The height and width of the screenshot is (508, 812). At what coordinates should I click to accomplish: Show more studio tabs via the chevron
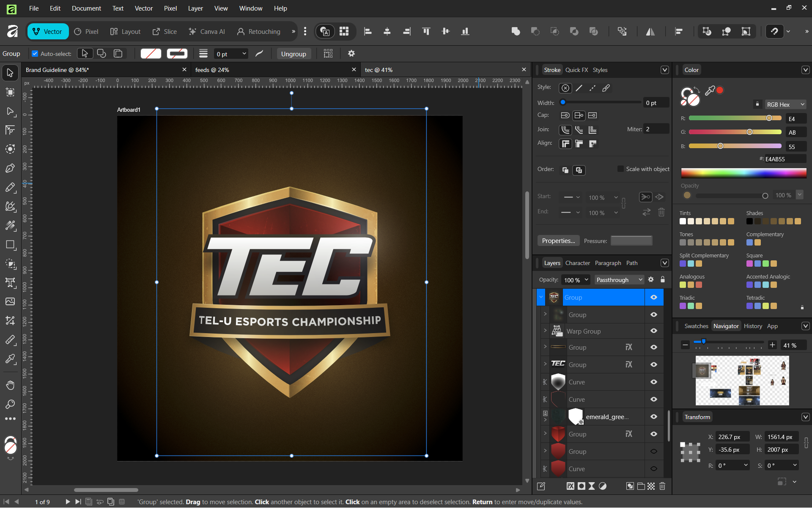point(294,31)
